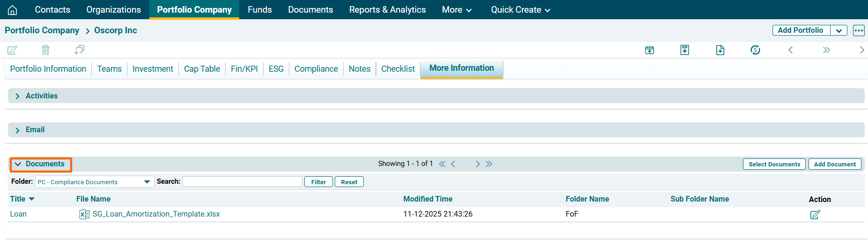868x240 pixels.
Task: Click the home icon in navigation bar
Action: 13,10
